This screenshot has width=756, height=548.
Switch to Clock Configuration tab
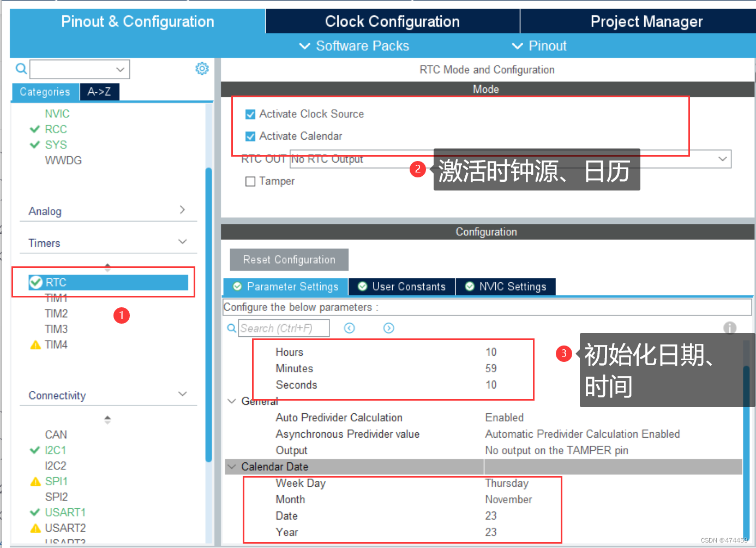[x=392, y=21]
